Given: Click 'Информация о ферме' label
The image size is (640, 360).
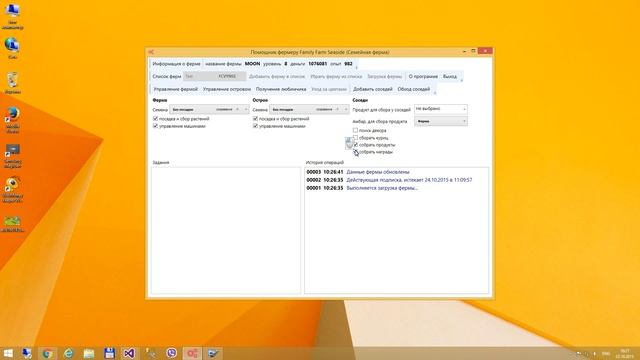Looking at the screenshot, I should click(x=176, y=64).
